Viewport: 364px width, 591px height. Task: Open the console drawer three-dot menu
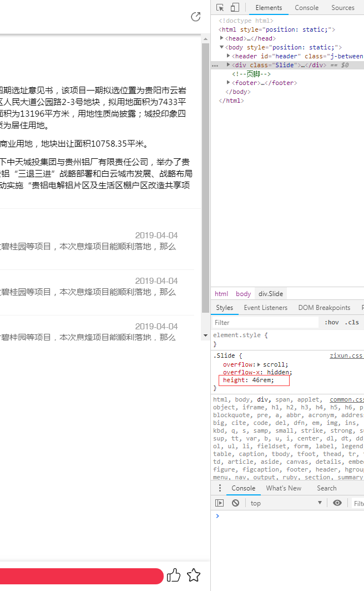click(x=220, y=488)
